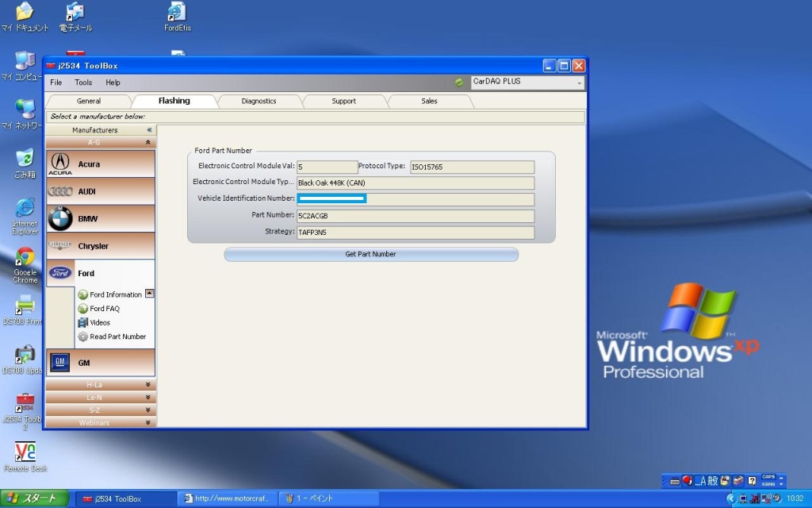This screenshot has width=812, height=508.
Task: Click the Get Part Number button
Action: click(371, 254)
